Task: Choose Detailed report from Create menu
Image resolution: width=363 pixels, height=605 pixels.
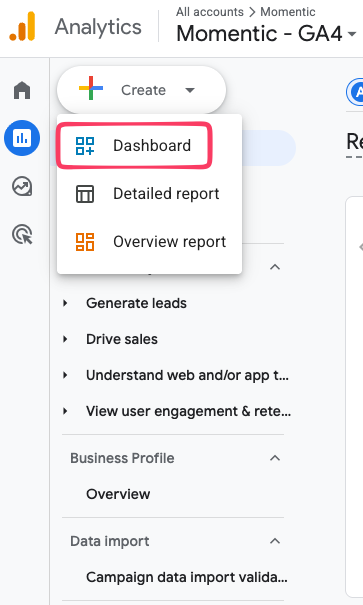Action: pyautogui.click(x=149, y=194)
